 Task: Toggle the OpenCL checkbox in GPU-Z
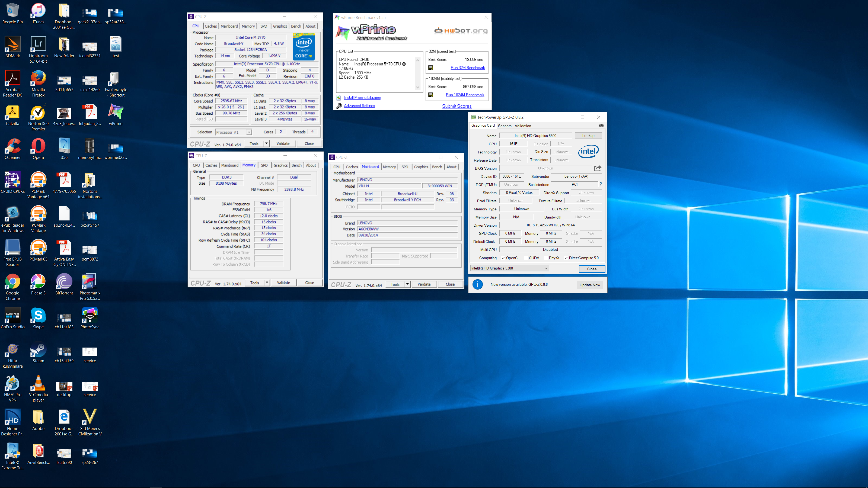(503, 258)
